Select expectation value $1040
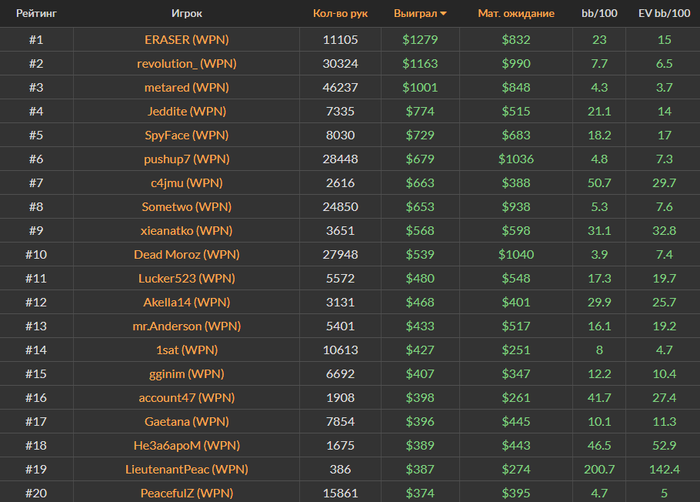 tap(516, 255)
